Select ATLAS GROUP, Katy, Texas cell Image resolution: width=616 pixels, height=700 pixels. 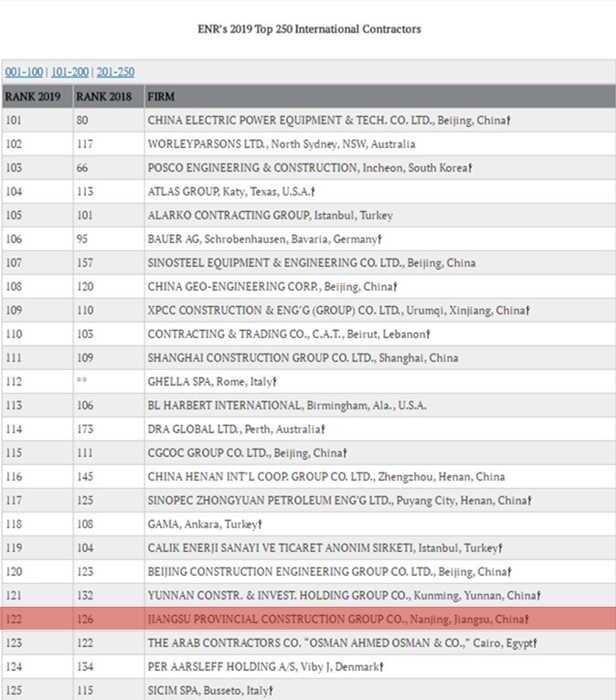click(x=380, y=191)
